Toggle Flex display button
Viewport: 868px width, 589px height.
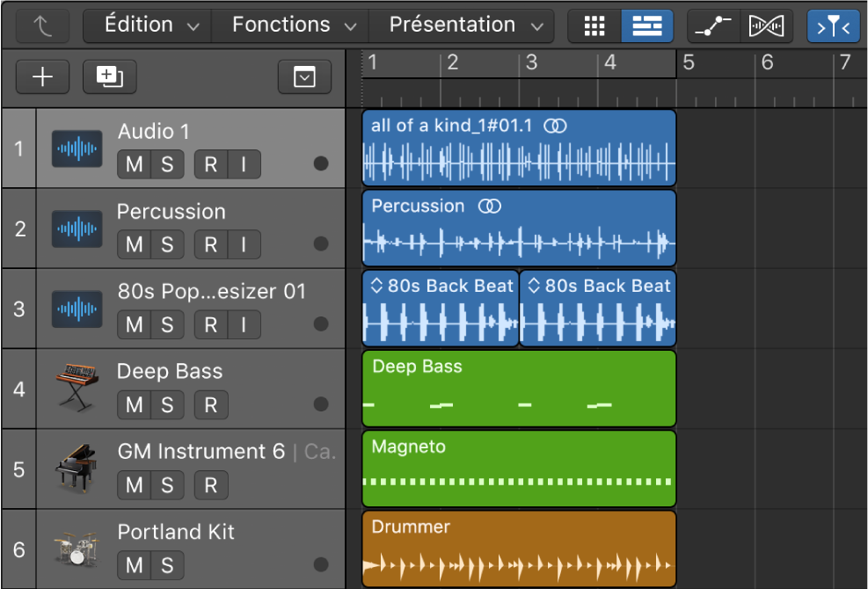click(x=767, y=26)
